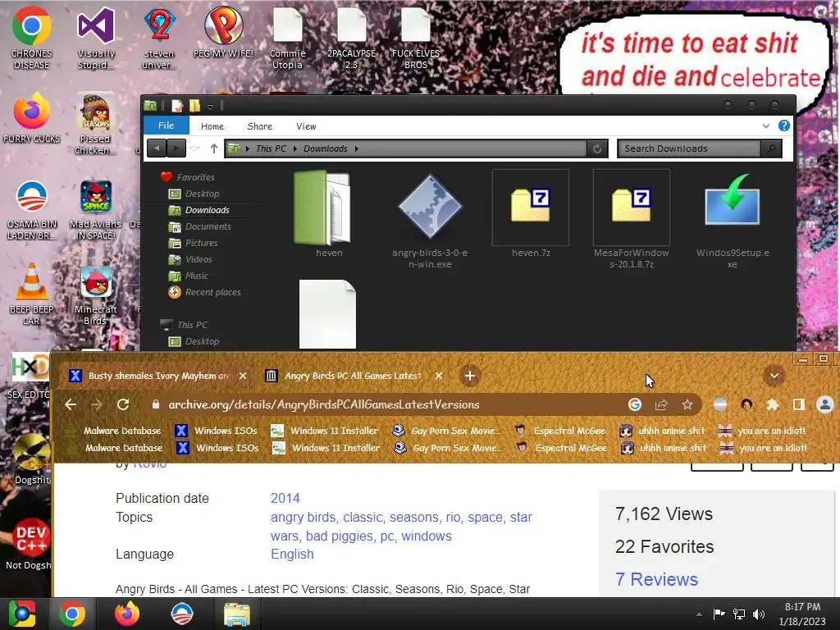
Task: Open the Chrome profile avatar menu
Action: 825,404
